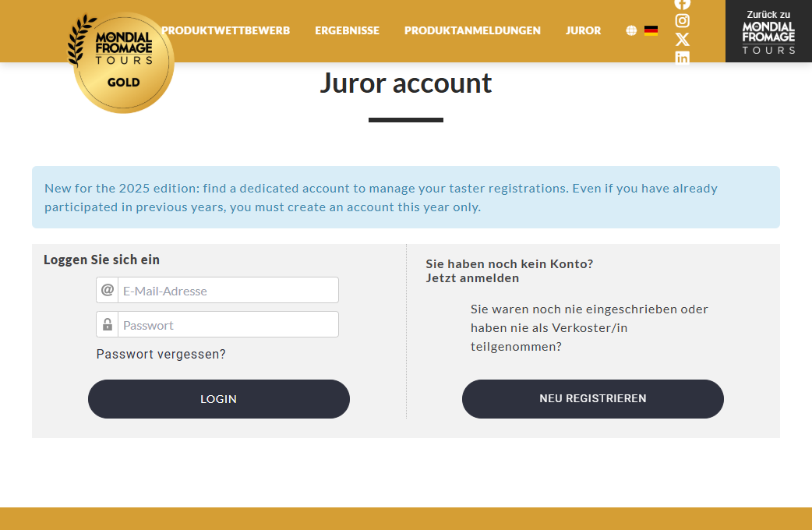Viewport: 812px width, 530px height.
Task: Click the padlock icon beside the password field
Action: [x=108, y=324]
